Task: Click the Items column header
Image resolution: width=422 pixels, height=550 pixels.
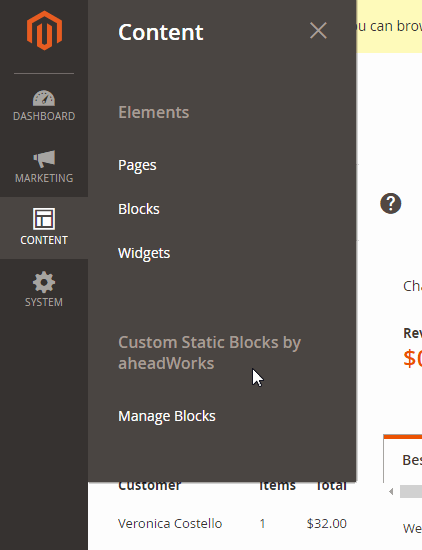Action: pos(277,486)
